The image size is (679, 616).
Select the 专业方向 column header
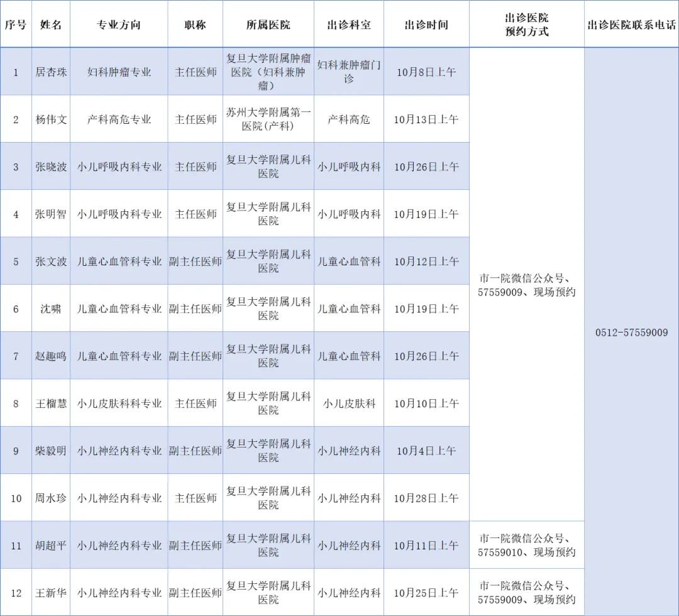(x=119, y=25)
